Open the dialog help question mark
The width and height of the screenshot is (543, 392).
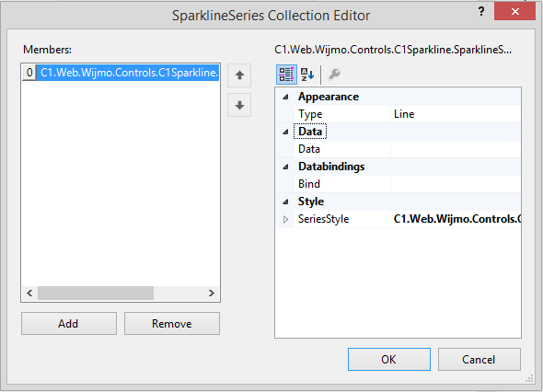coord(481,12)
